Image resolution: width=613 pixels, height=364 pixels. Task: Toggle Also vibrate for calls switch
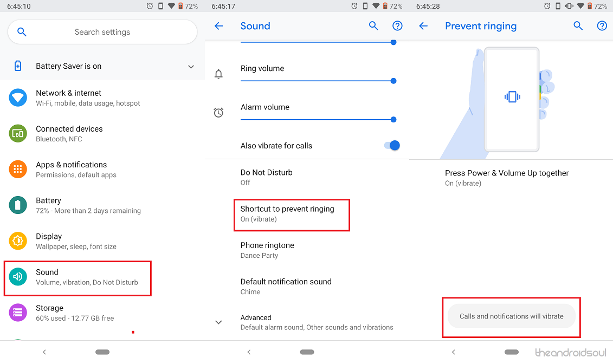coord(391,145)
